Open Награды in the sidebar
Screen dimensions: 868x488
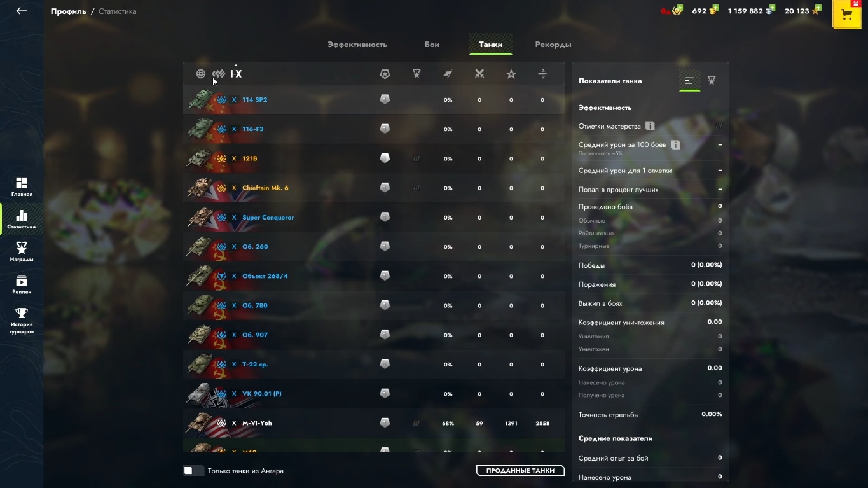click(22, 251)
